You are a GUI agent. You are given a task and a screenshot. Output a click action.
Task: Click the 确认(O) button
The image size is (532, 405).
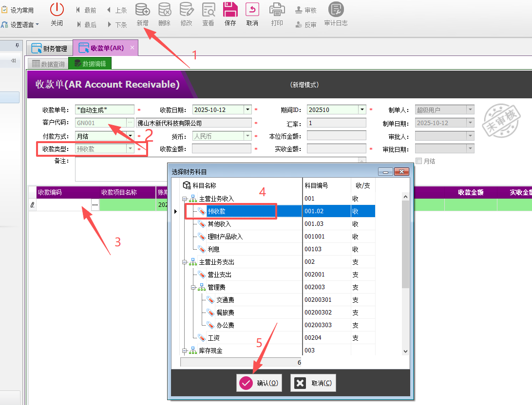point(259,383)
